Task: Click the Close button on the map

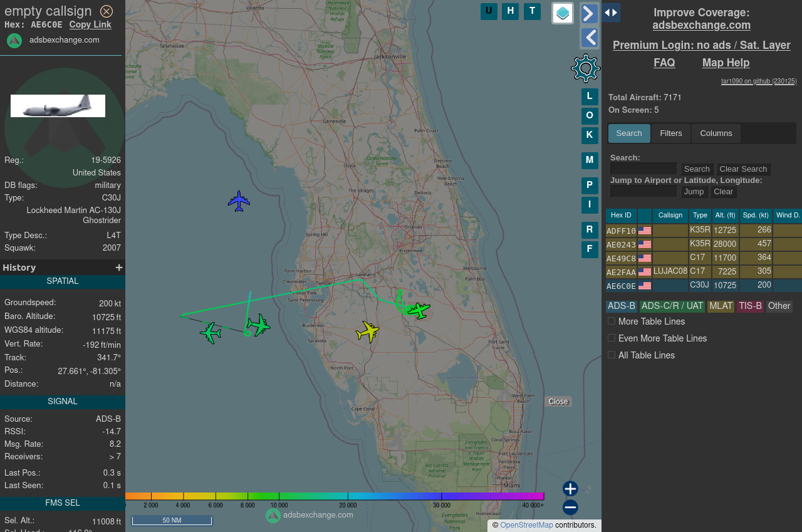Action: tap(558, 402)
